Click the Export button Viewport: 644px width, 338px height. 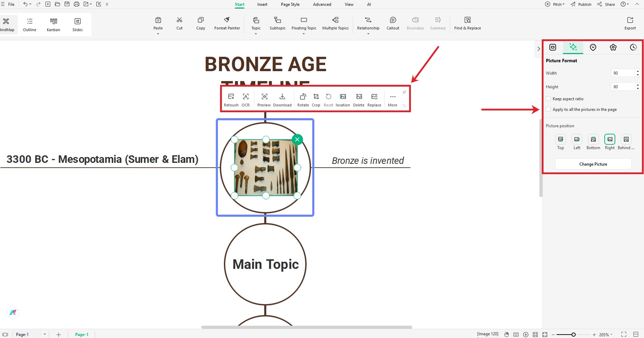630,23
